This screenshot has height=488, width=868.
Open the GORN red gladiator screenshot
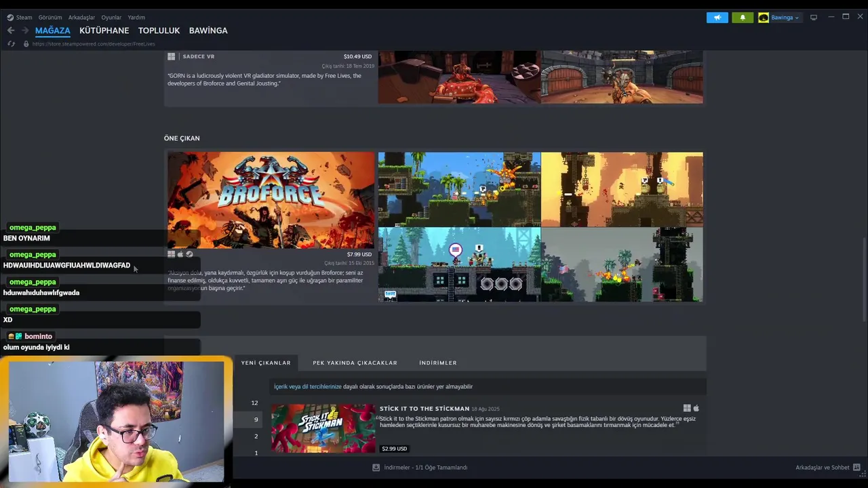[459, 77]
